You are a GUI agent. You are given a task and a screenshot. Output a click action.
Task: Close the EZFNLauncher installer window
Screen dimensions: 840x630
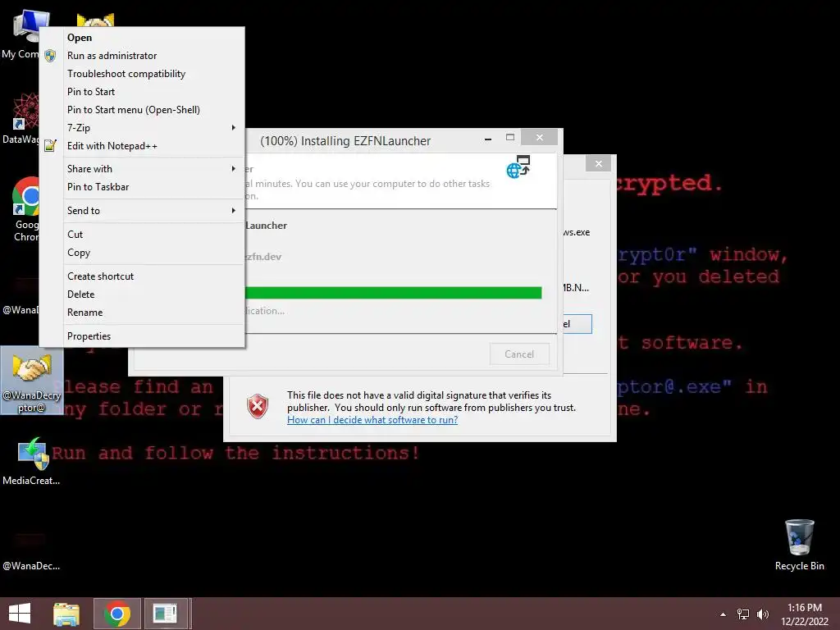pyautogui.click(x=540, y=138)
